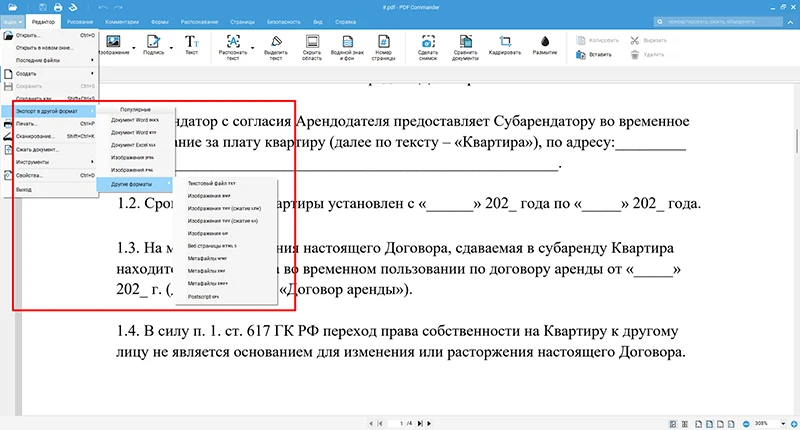Image resolution: width=800 pixels, height=430 pixels.
Task: Click the Копировать copy button
Action: (597, 40)
